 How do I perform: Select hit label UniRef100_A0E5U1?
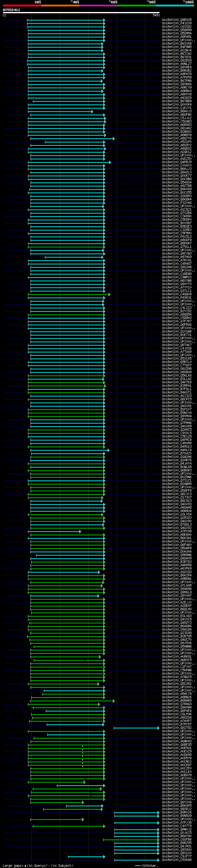click(177, 748)
